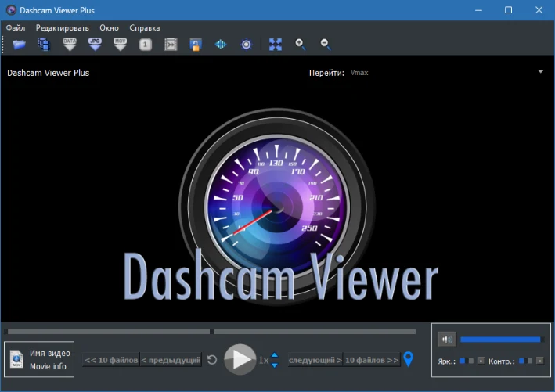Export clip with the MOV arrow icon
Screen dimensions: 555x392
click(x=120, y=45)
